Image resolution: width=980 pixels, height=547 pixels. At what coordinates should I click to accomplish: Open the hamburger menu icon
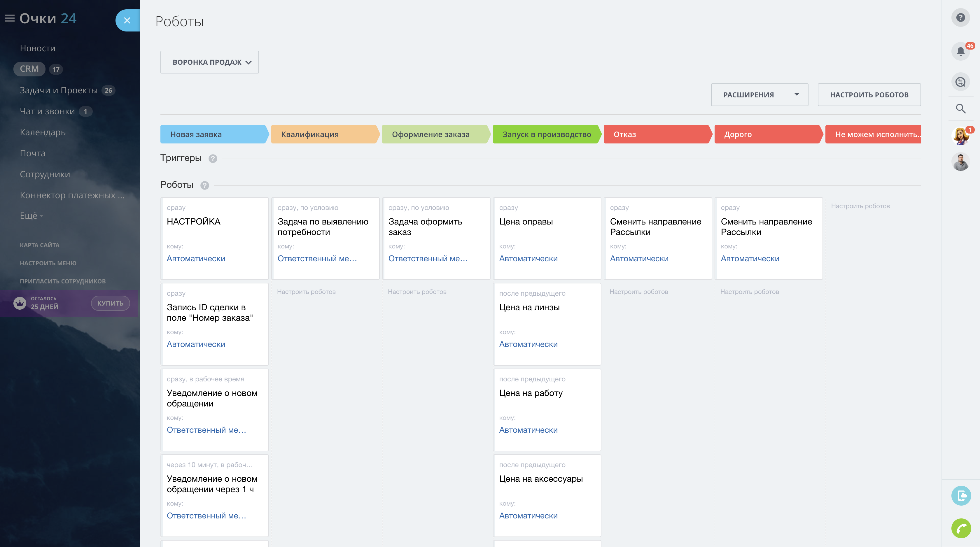[x=10, y=18]
